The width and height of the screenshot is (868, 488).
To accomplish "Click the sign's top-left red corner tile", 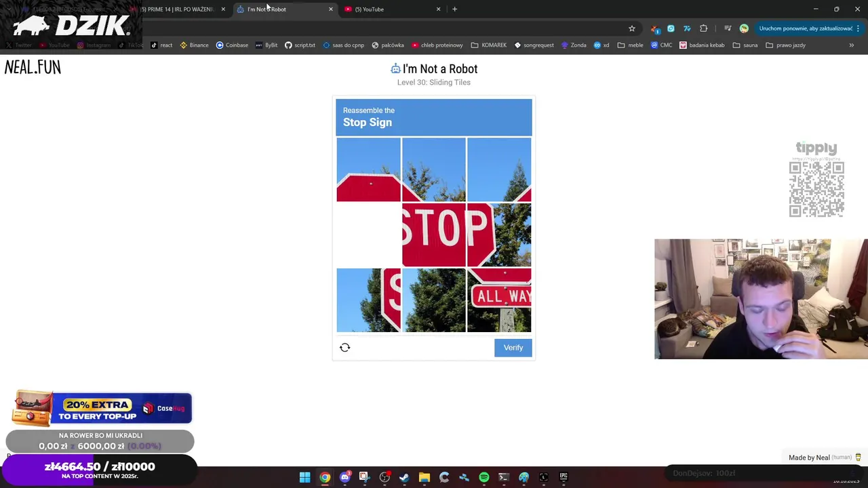I will pos(369,169).
